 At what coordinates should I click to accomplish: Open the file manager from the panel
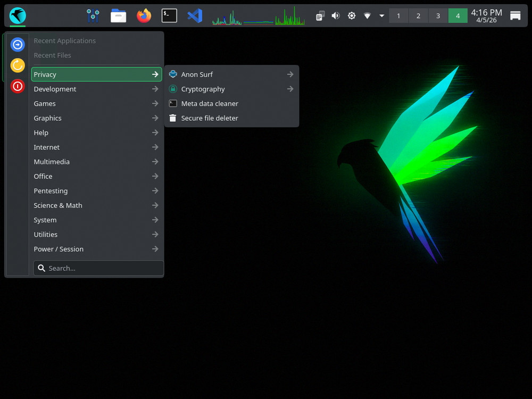click(x=118, y=15)
